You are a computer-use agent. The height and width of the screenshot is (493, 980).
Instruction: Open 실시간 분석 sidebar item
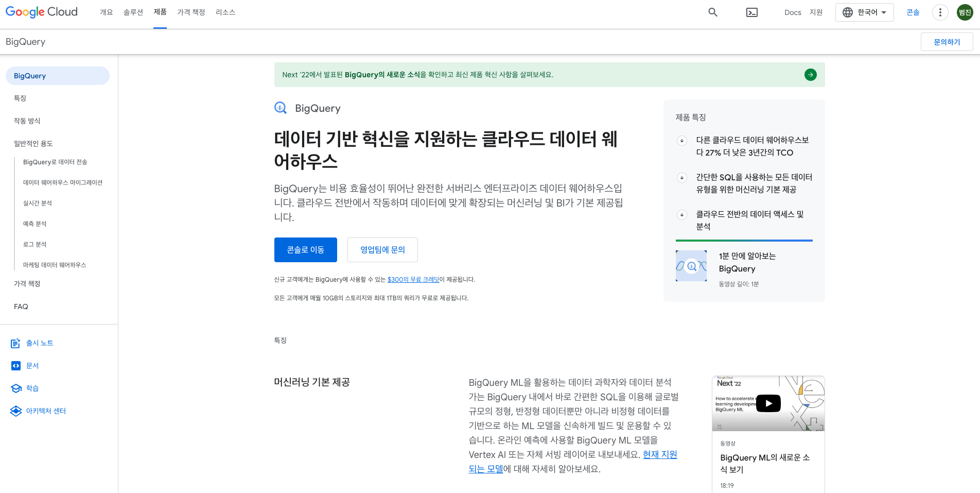38,203
